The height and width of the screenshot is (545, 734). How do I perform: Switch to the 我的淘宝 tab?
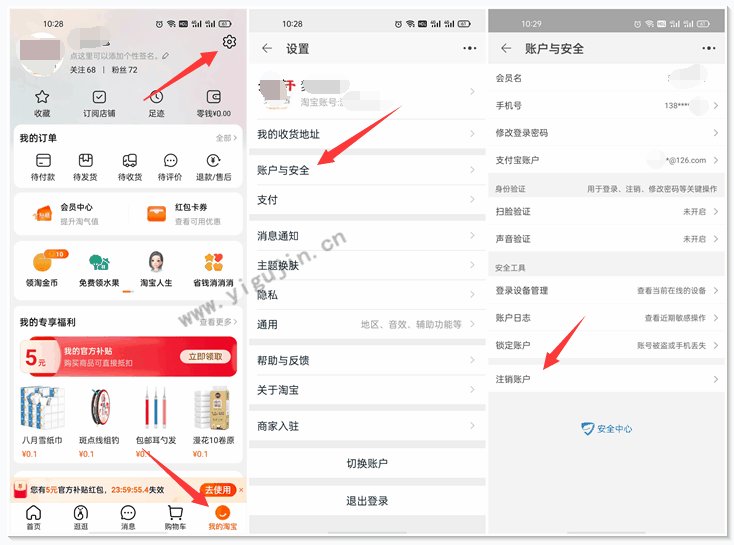pyautogui.click(x=223, y=517)
